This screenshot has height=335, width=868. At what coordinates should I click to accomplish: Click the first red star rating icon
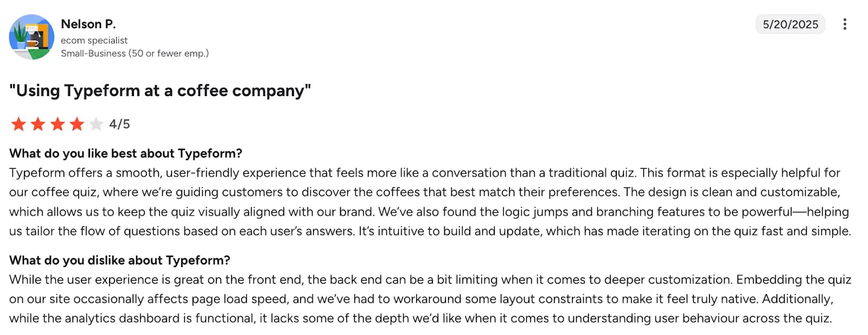click(18, 124)
